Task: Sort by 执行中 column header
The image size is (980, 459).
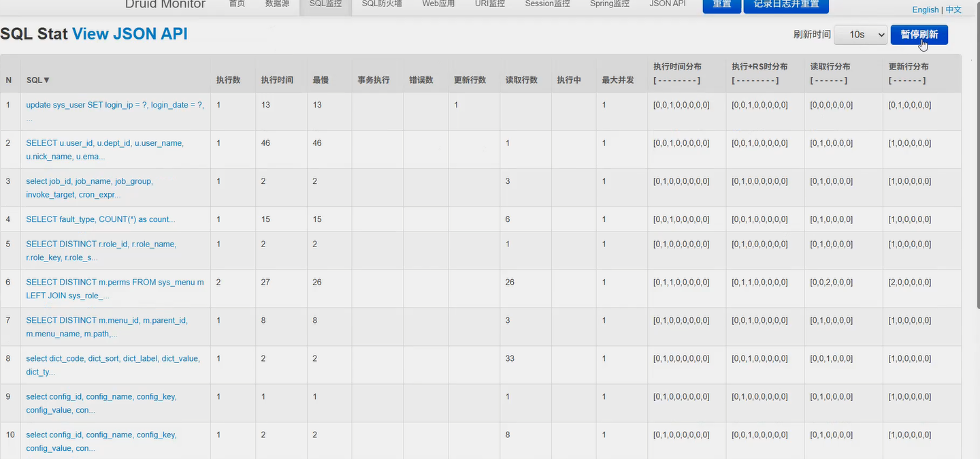Action: click(x=569, y=80)
